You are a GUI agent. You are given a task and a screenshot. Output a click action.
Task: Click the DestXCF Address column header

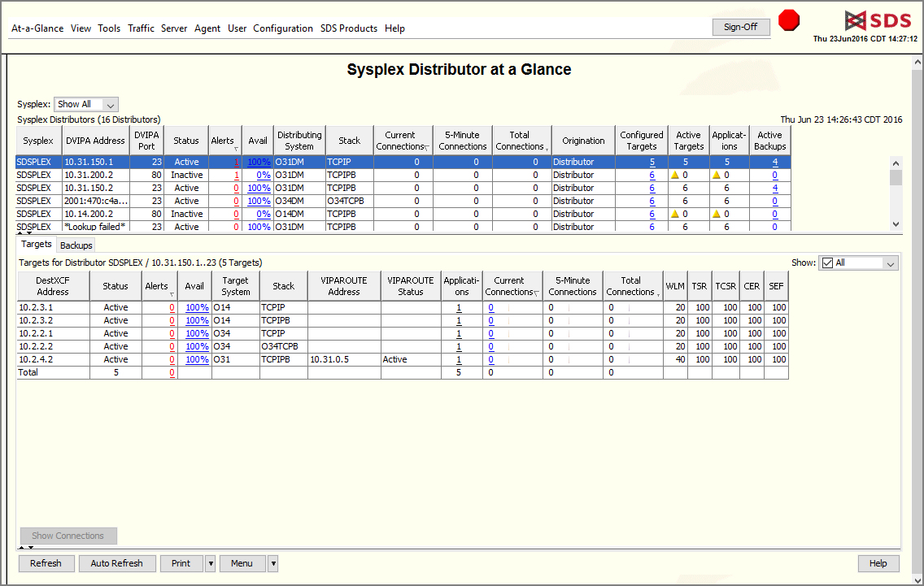[53, 286]
